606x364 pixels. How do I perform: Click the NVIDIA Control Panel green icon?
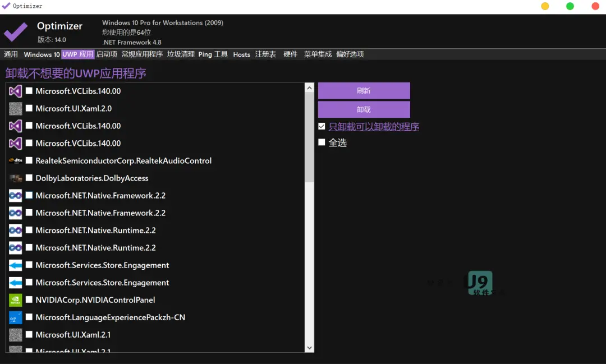[16, 300]
